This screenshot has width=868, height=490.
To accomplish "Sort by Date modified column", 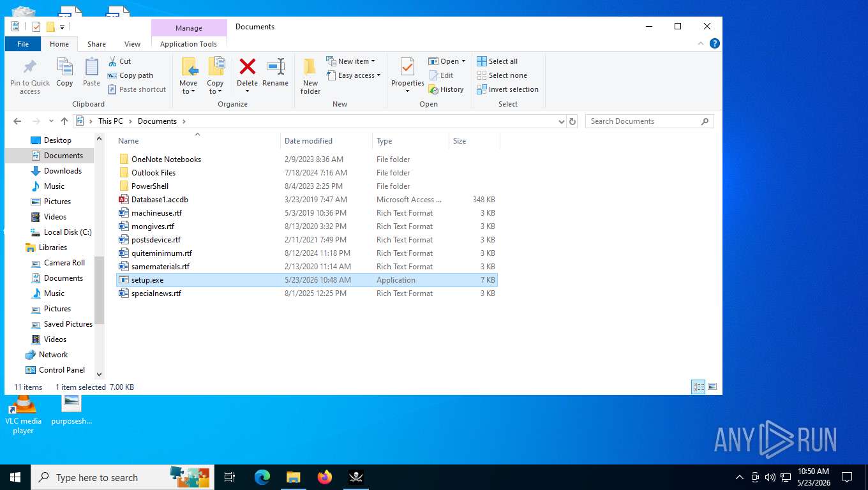I will (x=326, y=141).
